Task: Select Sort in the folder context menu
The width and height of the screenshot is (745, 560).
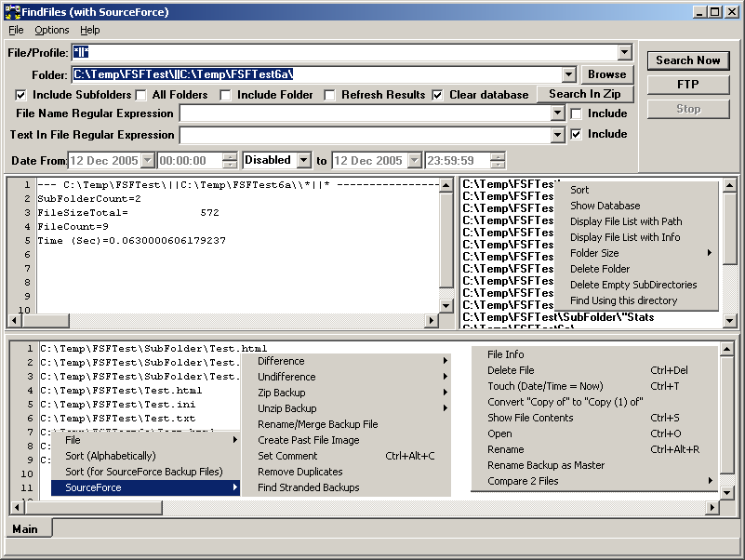Action: [x=637, y=190]
